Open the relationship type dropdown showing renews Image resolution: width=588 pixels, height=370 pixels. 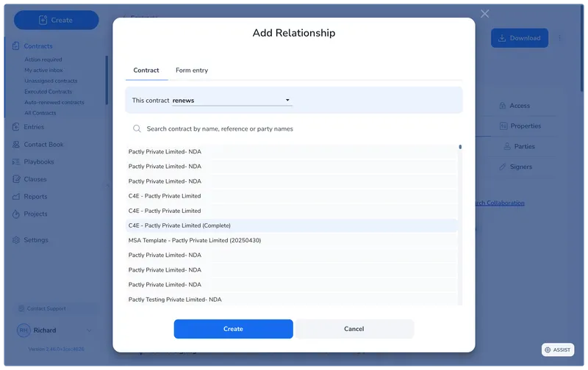(x=232, y=101)
